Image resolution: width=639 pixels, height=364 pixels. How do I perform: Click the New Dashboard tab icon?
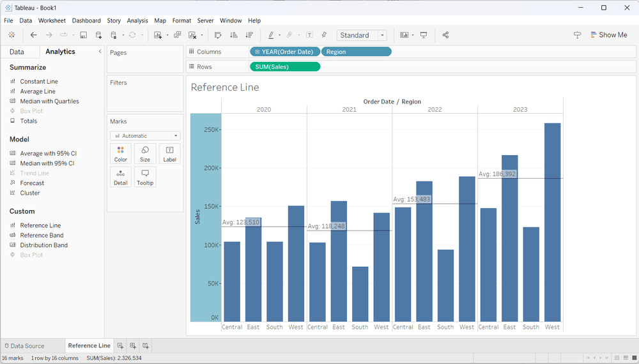(x=133, y=345)
